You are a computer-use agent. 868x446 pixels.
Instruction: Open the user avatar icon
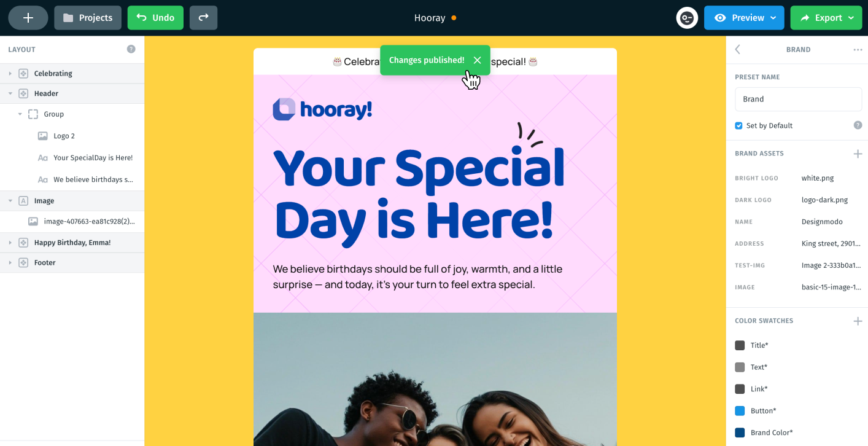coord(687,18)
